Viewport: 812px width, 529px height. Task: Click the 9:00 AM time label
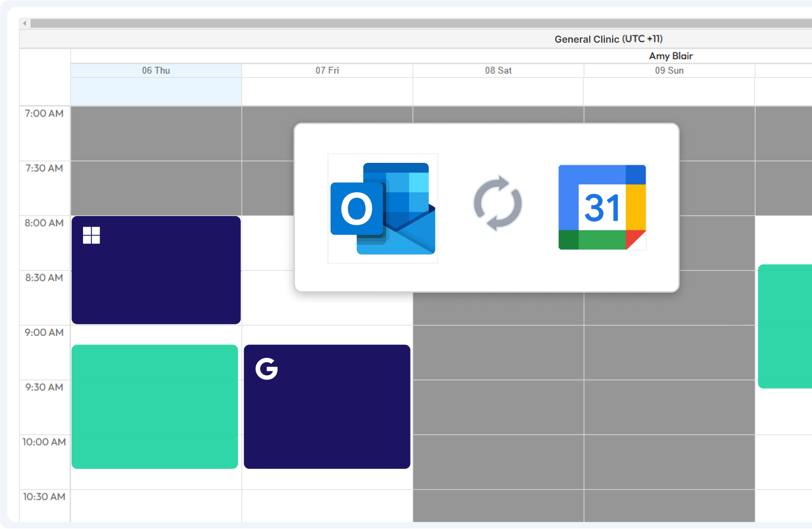click(x=44, y=332)
